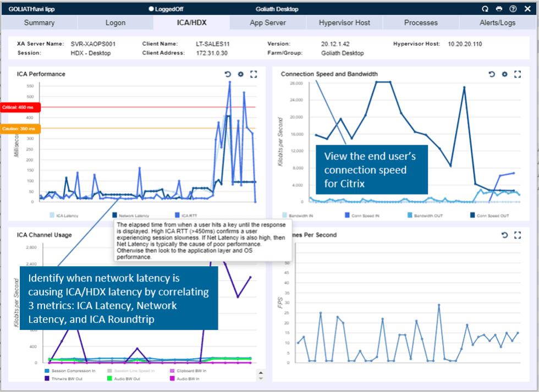
Task: Expand the Frames Per Second chart
Action: (518, 235)
